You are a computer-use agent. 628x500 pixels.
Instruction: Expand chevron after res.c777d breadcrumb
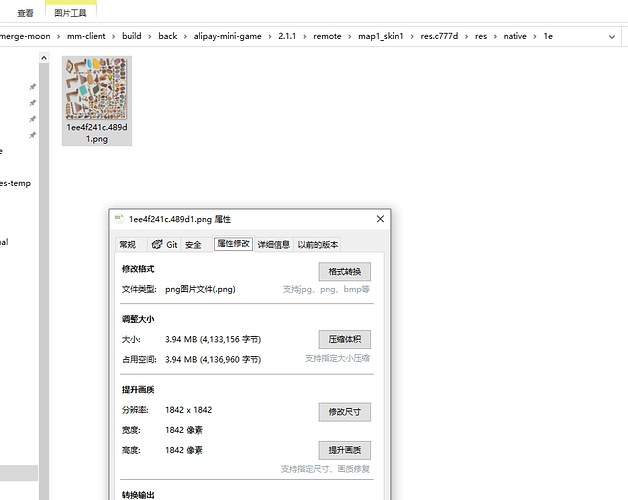pyautogui.click(x=466, y=36)
